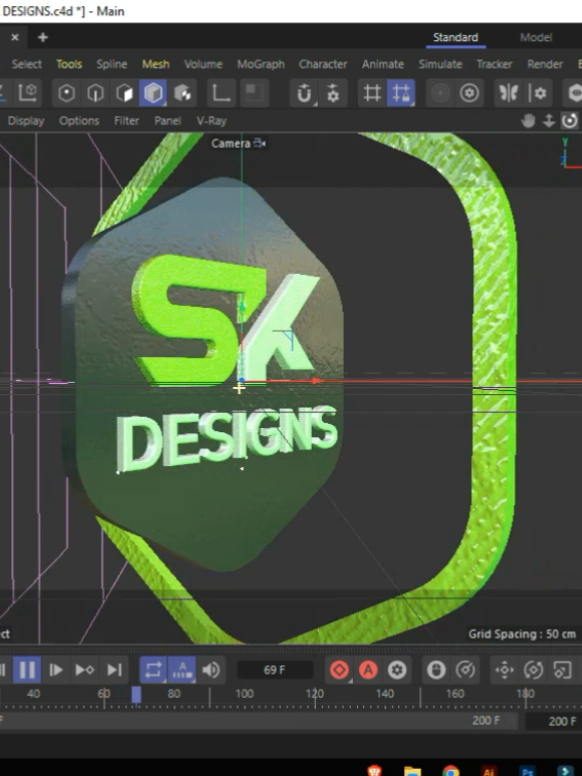Switch to the Standard layout tab
This screenshot has height=776, width=582.
(455, 37)
